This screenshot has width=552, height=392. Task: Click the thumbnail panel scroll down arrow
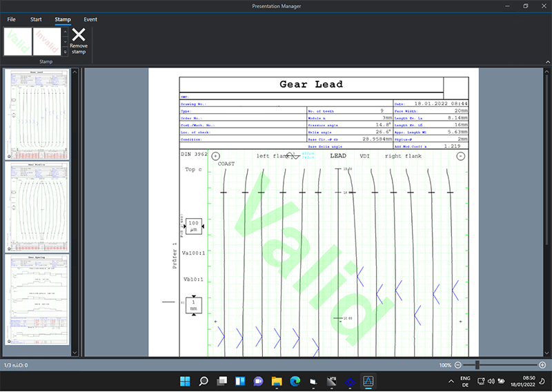coord(75,353)
